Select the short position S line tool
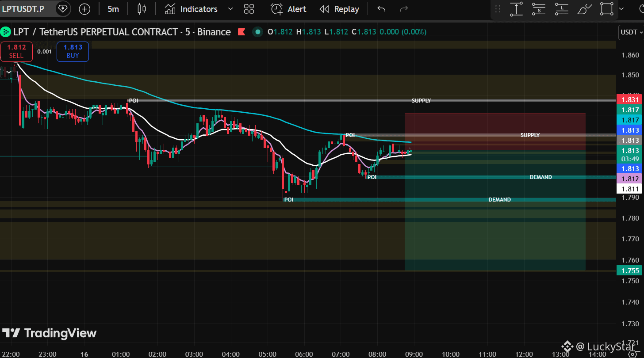The width and height of the screenshot is (644, 358). pos(539,9)
